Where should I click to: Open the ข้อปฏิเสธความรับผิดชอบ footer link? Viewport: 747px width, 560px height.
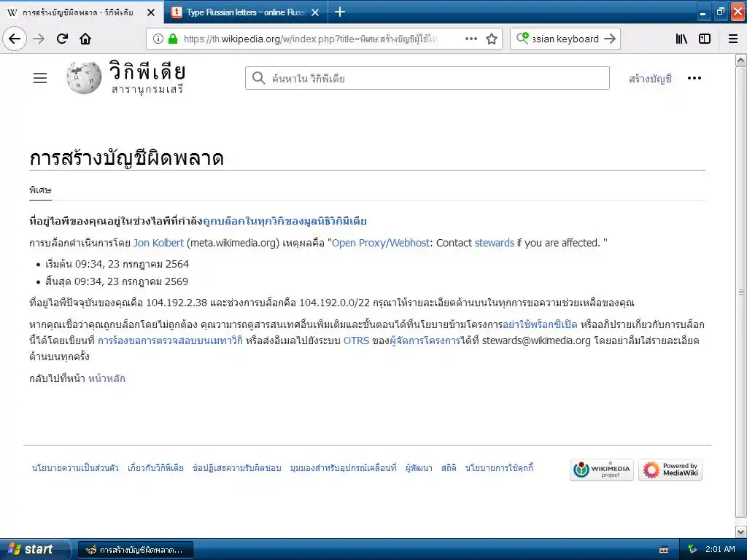tap(237, 468)
